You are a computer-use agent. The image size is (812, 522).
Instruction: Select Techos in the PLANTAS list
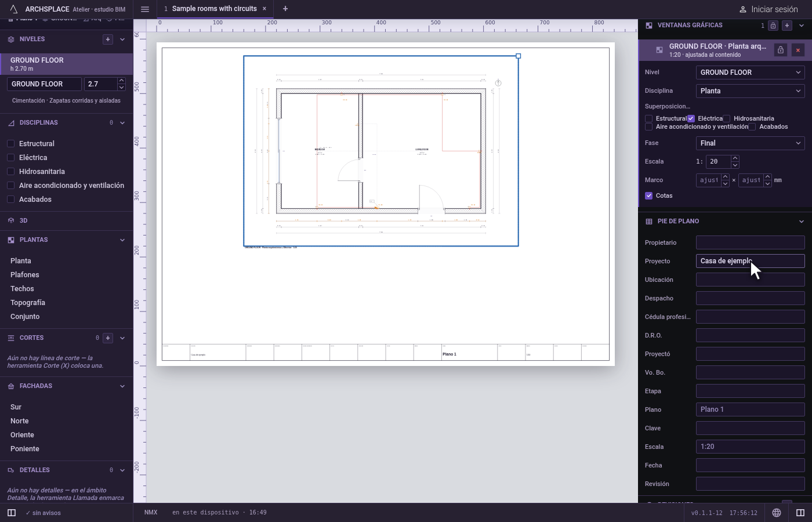[22, 289]
